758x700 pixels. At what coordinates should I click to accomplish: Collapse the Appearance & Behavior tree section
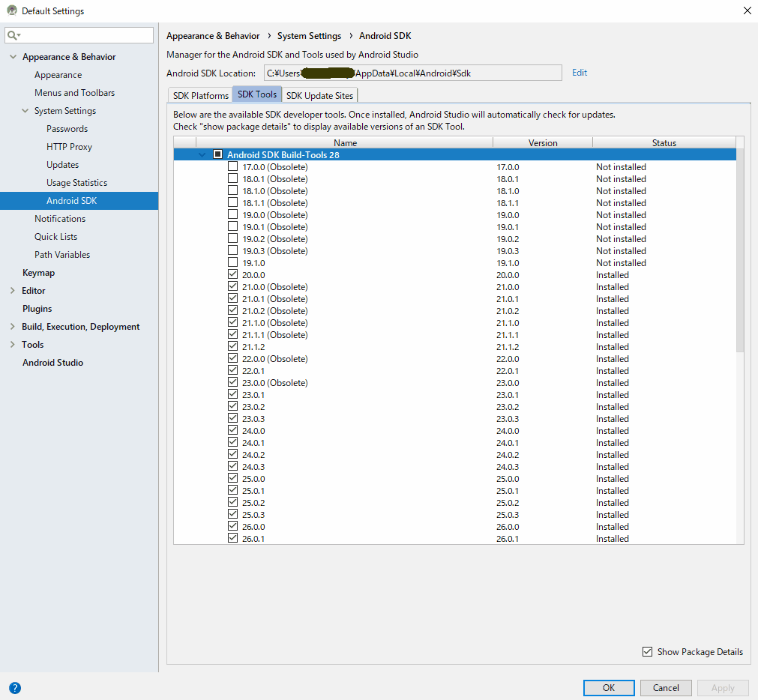[13, 57]
